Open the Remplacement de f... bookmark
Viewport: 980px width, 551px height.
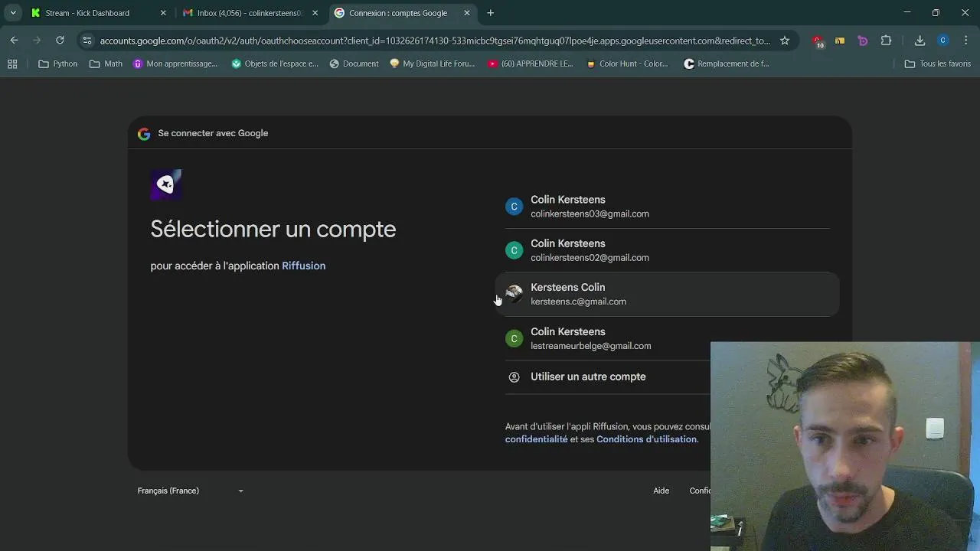click(x=727, y=64)
